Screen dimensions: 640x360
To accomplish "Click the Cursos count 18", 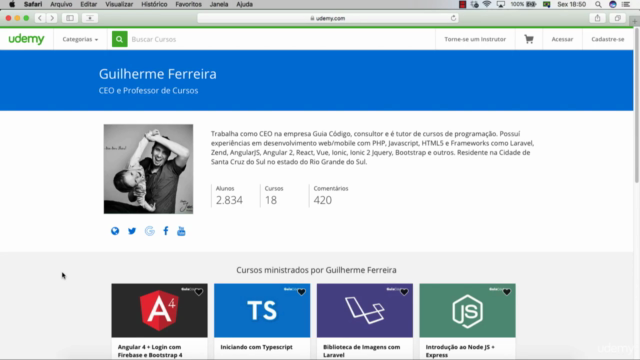I will pos(271,200).
